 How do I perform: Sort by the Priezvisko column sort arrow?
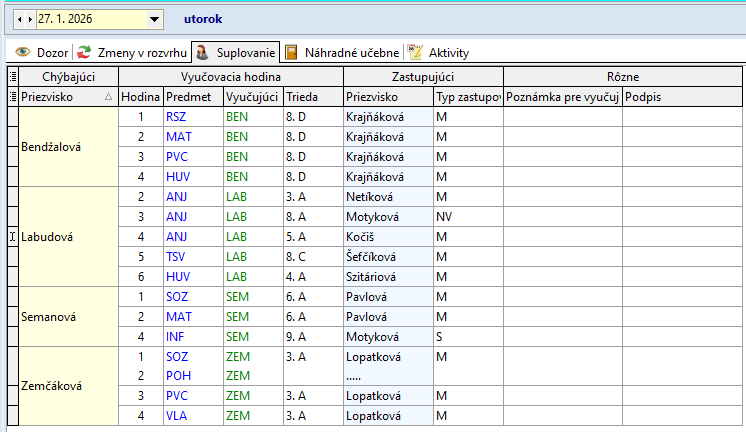click(x=108, y=97)
